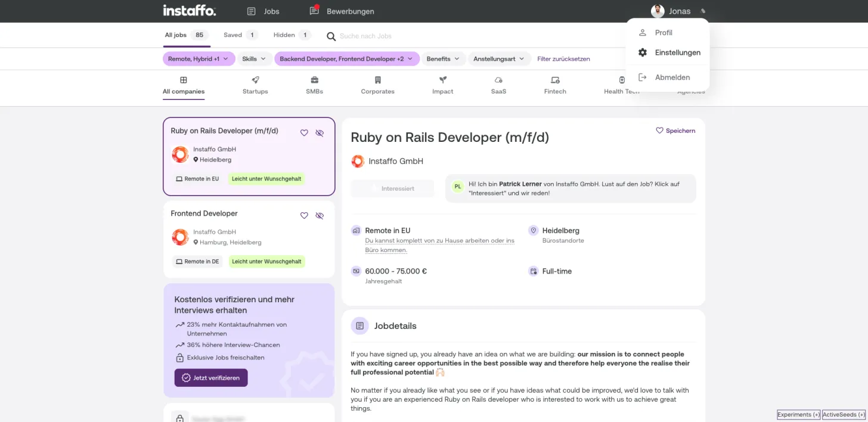Click Instaffo GmbH logo in Frontend Developer card
Screen dimensions: 868x422
pyautogui.click(x=180, y=237)
